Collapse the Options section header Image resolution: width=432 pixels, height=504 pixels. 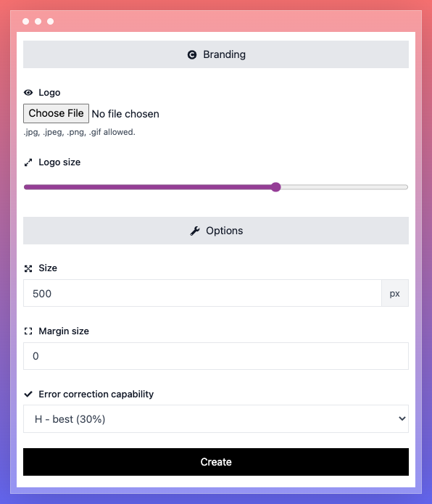pos(216,231)
